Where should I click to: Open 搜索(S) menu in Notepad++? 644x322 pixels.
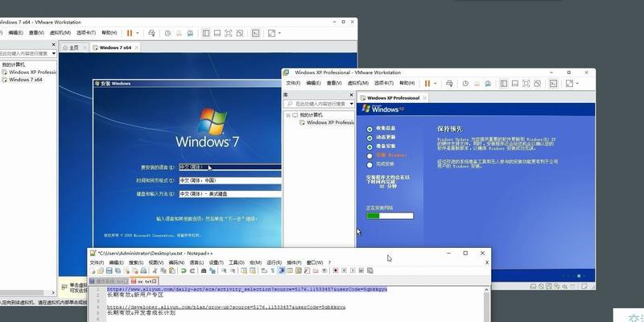(x=136, y=262)
